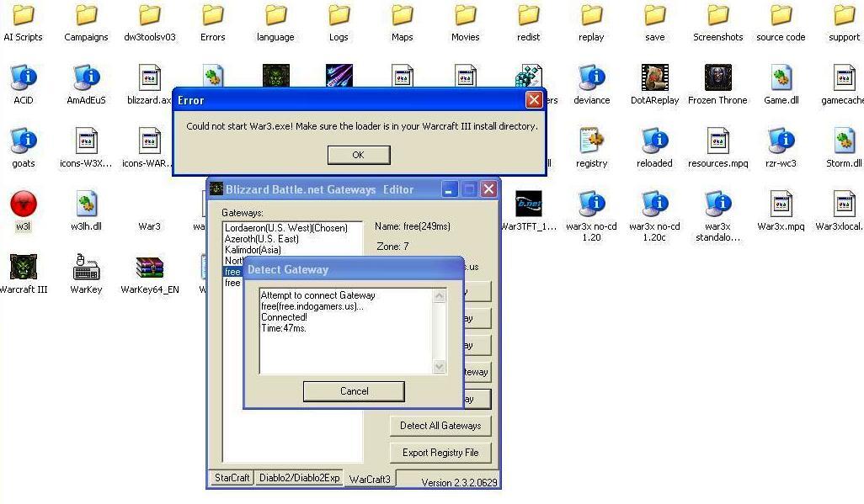The image size is (864, 504).
Task: Select the resources.mpq file icon
Action: click(718, 141)
